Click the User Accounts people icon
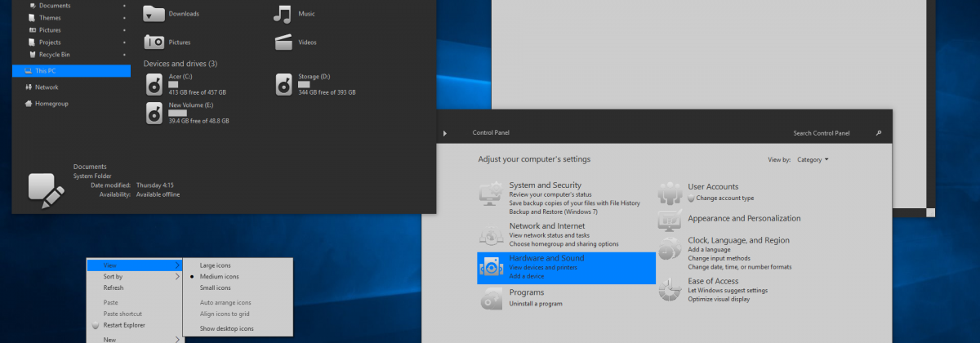 [670, 194]
